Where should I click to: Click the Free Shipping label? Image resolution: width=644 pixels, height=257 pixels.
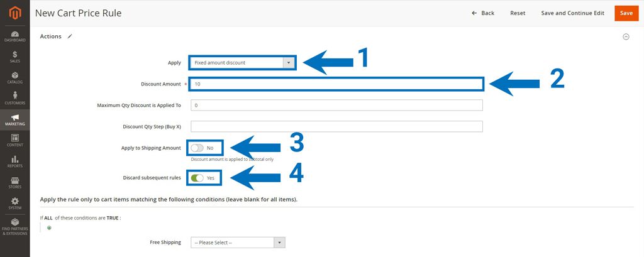coord(165,242)
